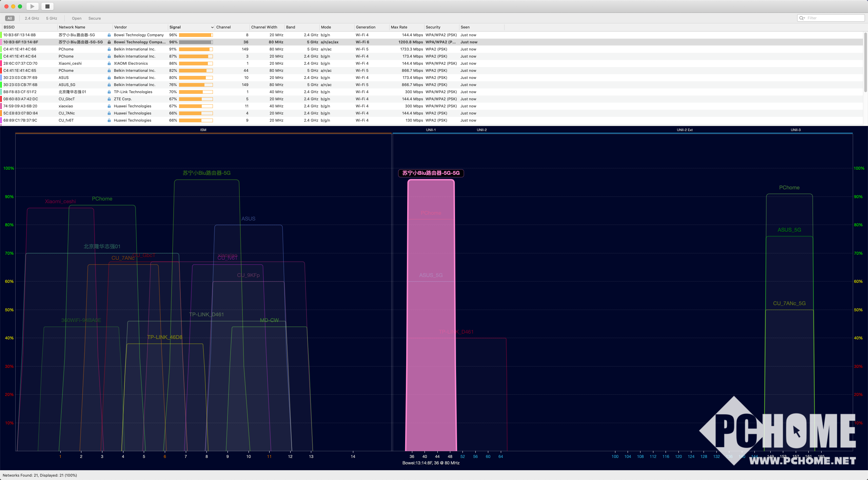Click CU_7ANc_5G label in graph
Image resolution: width=868 pixels, height=480 pixels.
789,304
